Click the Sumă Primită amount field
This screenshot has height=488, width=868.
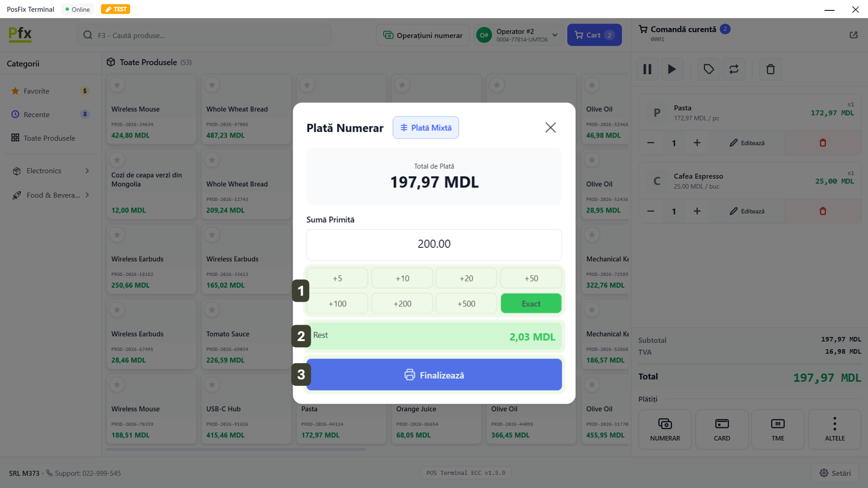(434, 244)
